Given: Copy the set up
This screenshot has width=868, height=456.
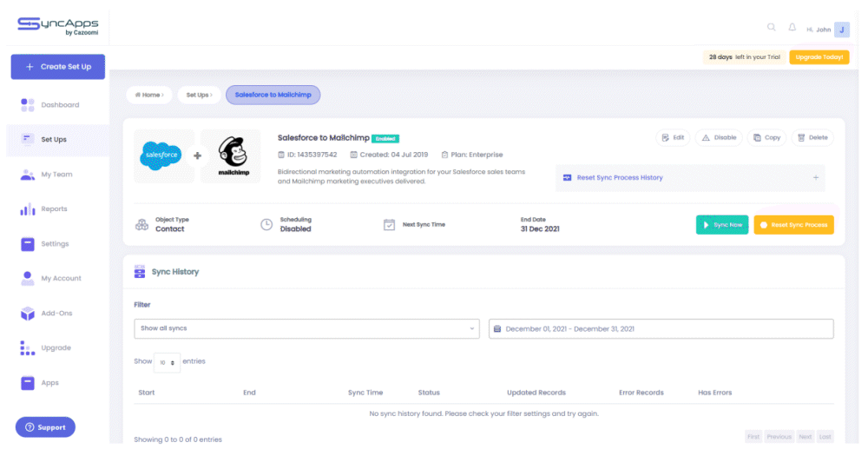Looking at the screenshot, I should tap(766, 137).
